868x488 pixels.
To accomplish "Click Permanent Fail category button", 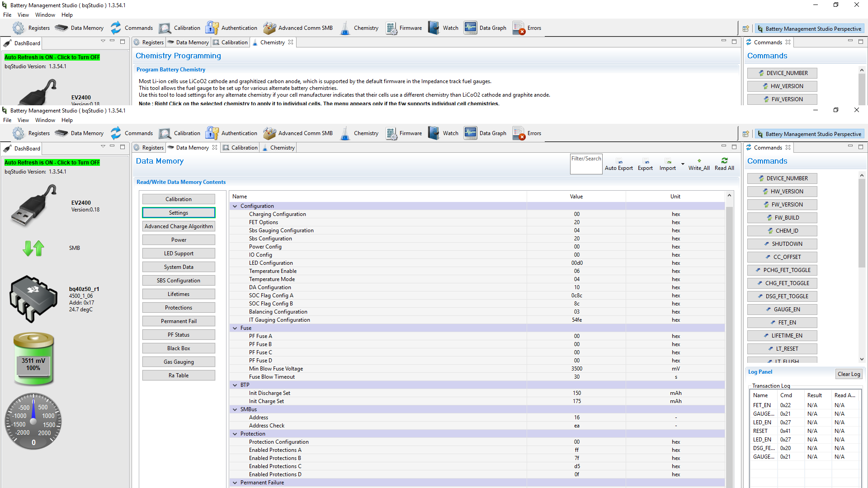I will (179, 321).
